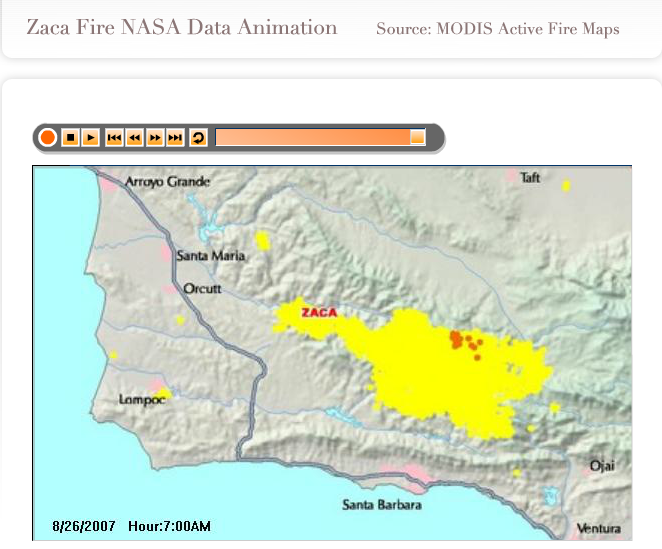Click the Ojai label on map

click(x=602, y=466)
